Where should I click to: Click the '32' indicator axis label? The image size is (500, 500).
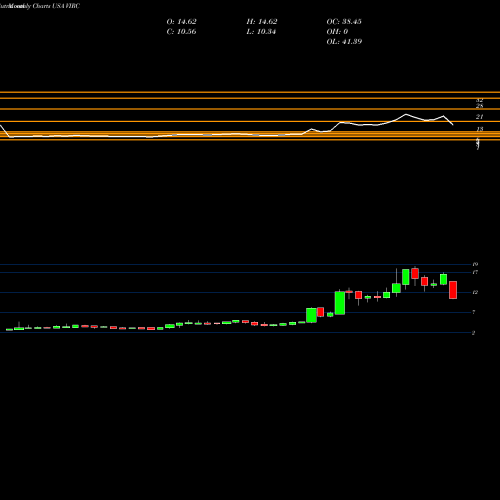click(x=479, y=100)
